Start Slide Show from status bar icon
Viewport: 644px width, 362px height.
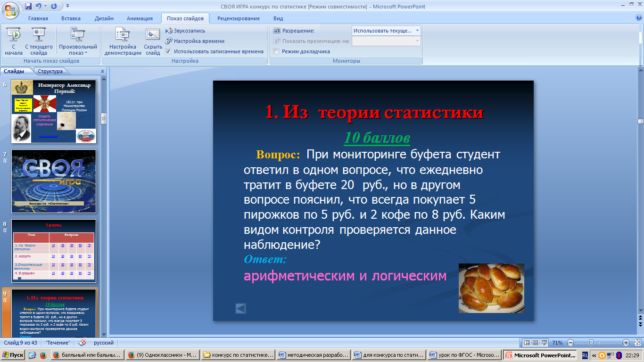tap(544, 343)
